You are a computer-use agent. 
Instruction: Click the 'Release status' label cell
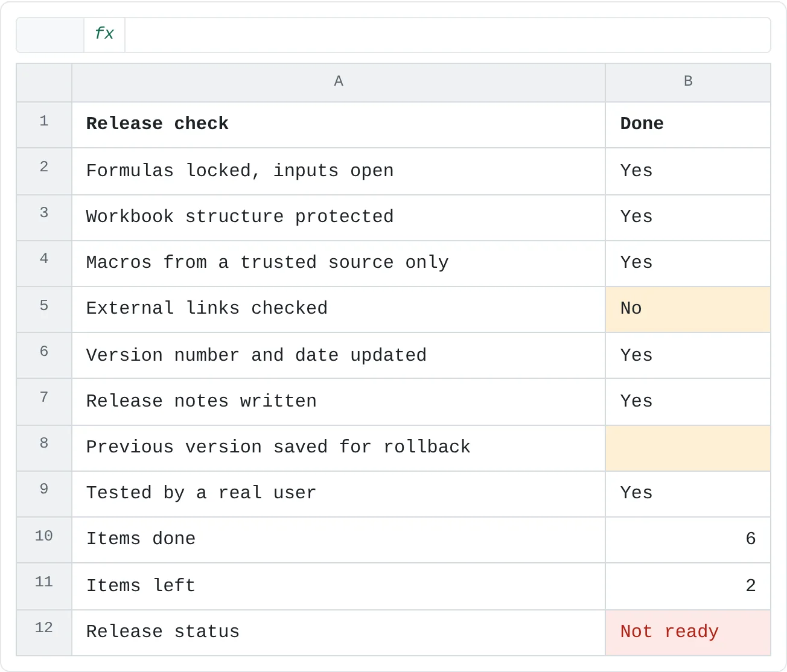point(339,633)
